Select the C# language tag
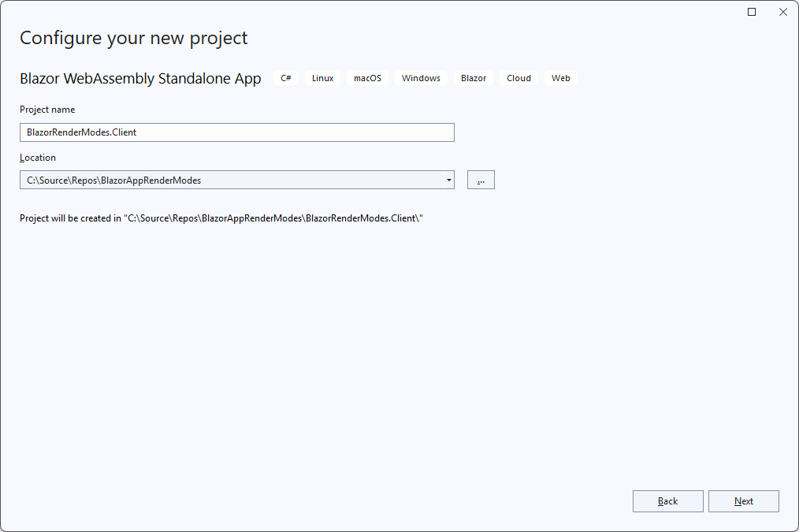Screen dimensions: 799x532 pyautogui.click(x=285, y=77)
